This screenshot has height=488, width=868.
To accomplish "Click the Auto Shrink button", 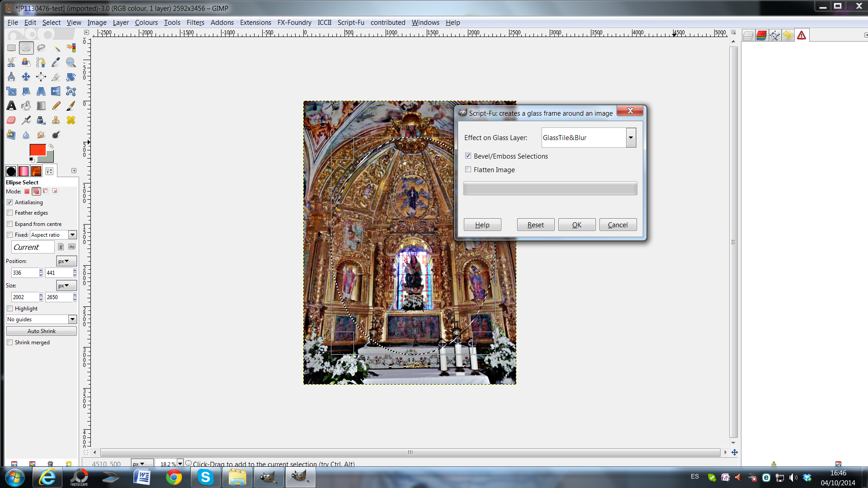I will pos(42,331).
